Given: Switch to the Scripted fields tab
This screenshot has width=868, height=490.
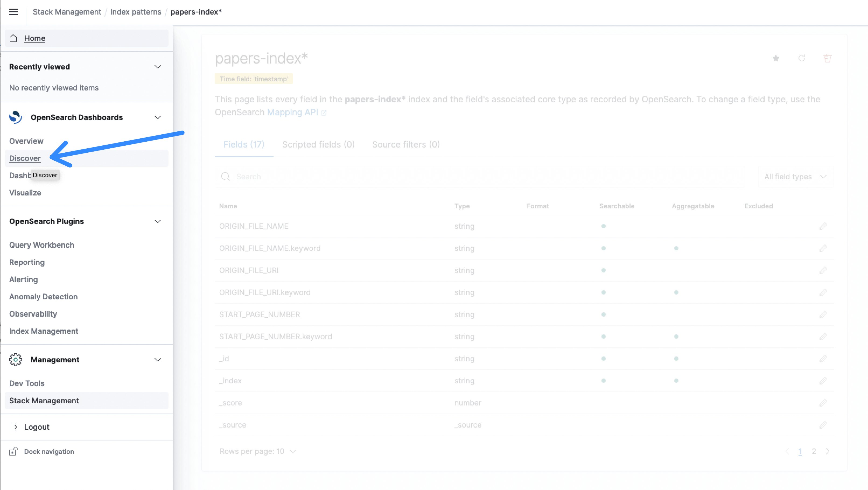Looking at the screenshot, I should (x=318, y=144).
